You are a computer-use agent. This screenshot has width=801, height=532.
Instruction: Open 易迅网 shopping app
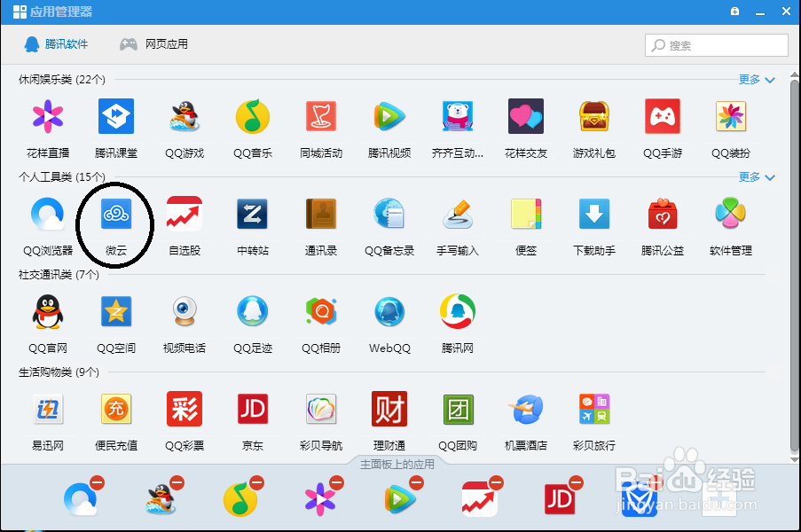[48, 409]
